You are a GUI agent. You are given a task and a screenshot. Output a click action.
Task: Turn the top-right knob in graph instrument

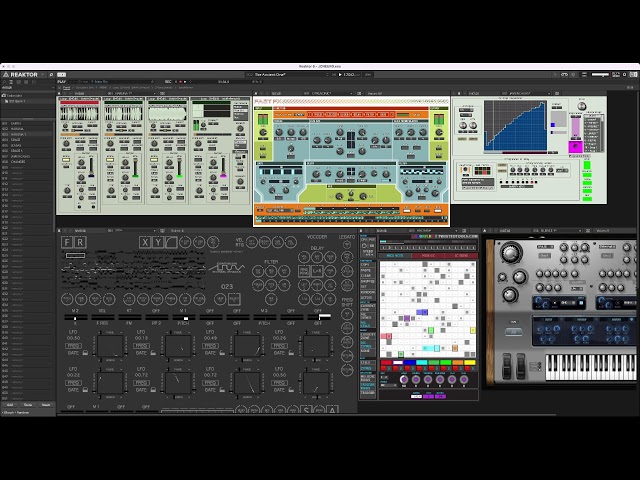(582, 106)
